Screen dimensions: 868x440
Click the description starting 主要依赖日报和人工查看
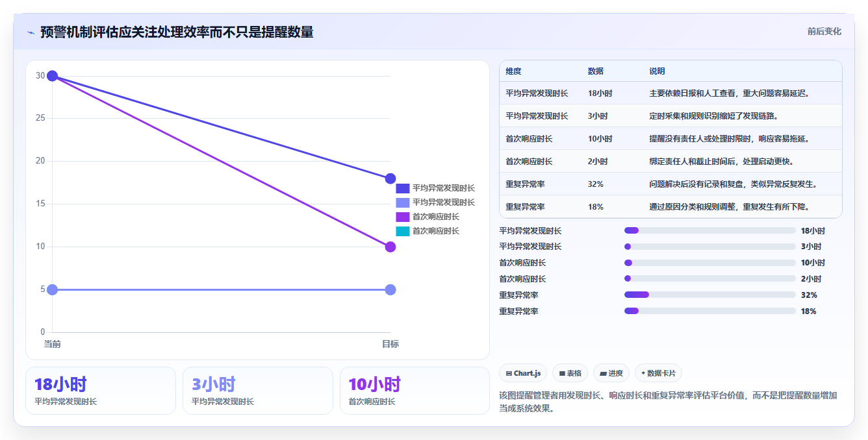(730, 93)
